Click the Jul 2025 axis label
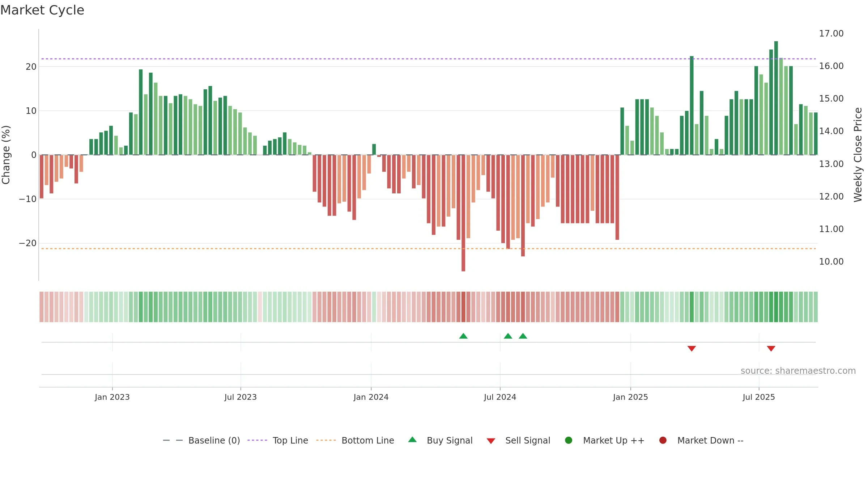Image resolution: width=868 pixels, height=488 pixels. click(759, 397)
